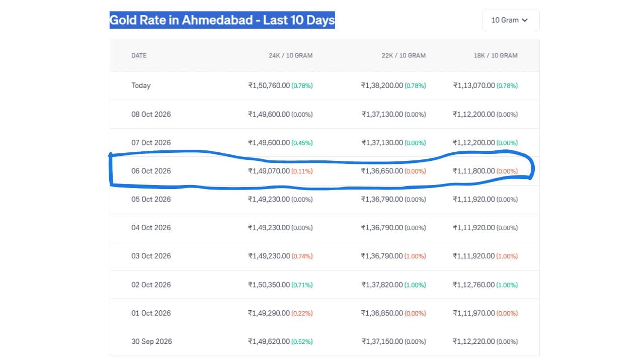The image size is (644, 362).
Task: Click the 06 Oct 22K price ₹1,36,650.00
Action: pos(382,171)
